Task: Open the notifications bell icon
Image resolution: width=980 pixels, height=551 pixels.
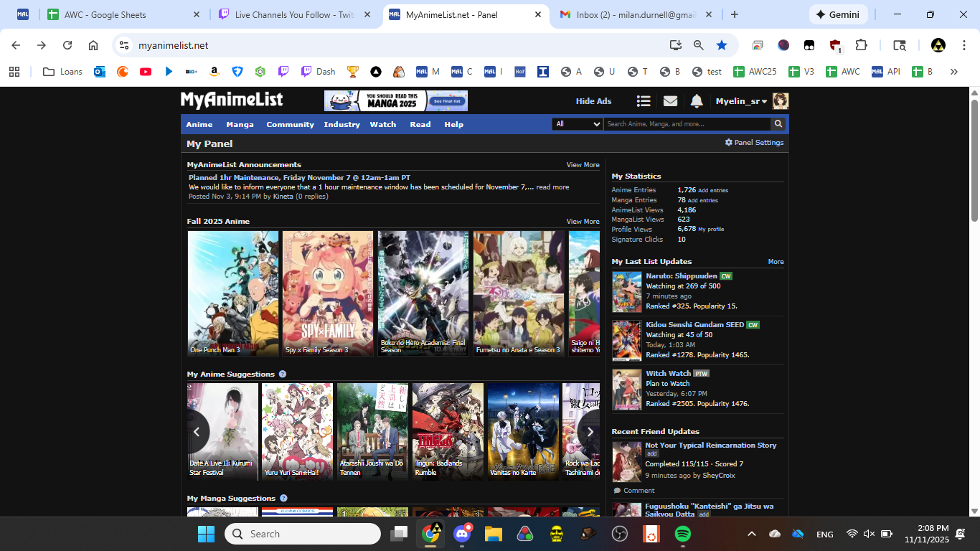Action: coord(696,101)
